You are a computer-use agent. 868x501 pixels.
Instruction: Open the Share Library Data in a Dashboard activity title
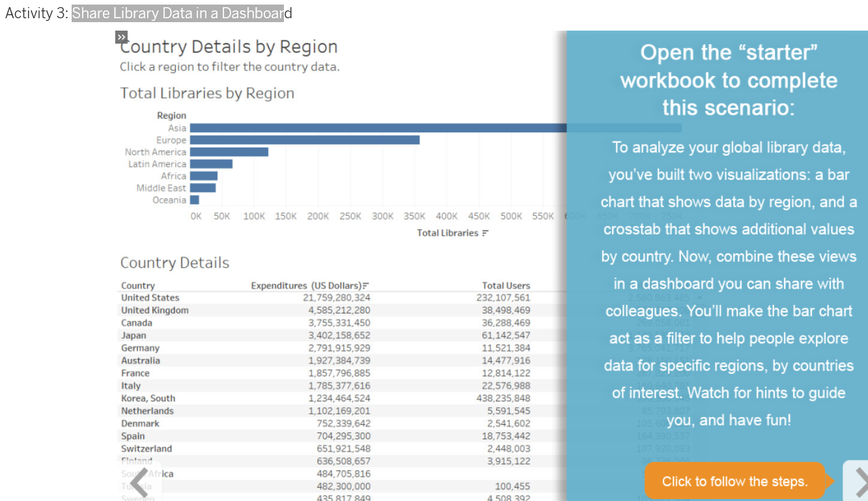(178, 13)
